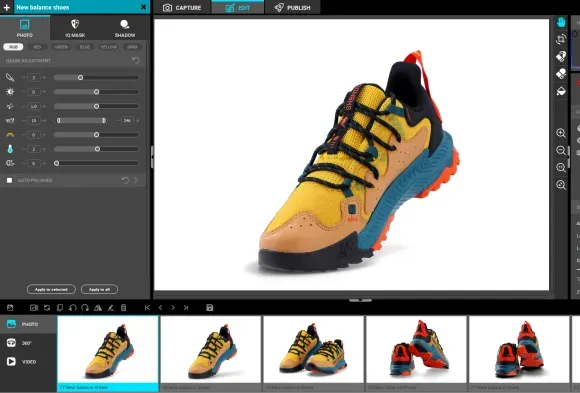Click the zoom in magnifier icon
This screenshot has height=393, width=580.
(x=561, y=133)
